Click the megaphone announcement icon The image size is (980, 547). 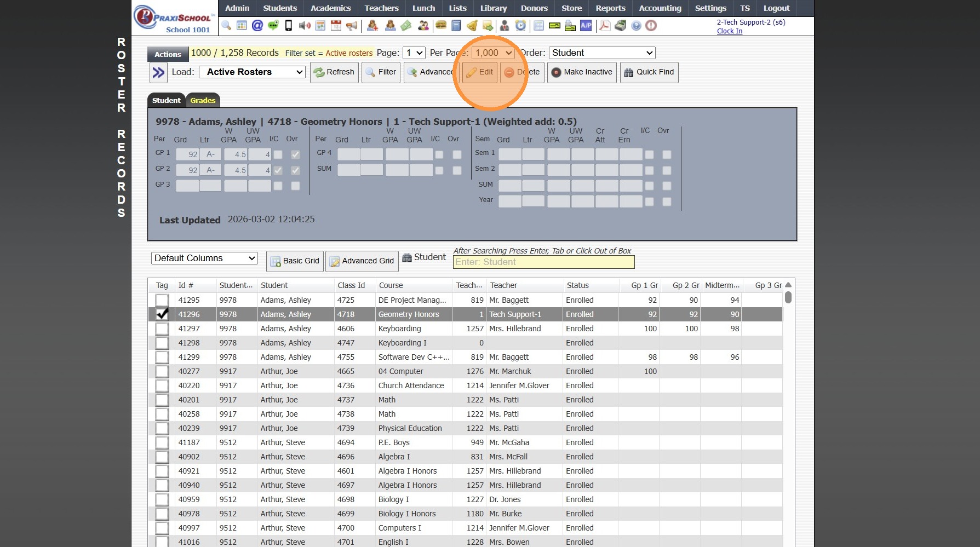click(x=352, y=26)
